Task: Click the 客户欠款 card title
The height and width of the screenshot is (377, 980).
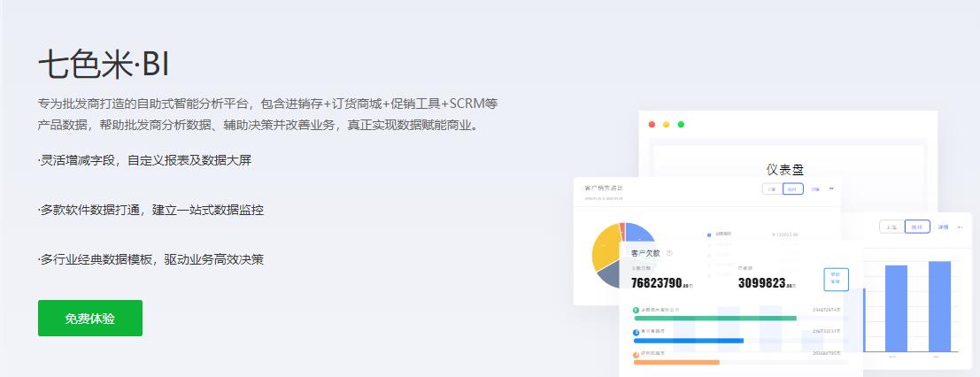Action: click(646, 253)
